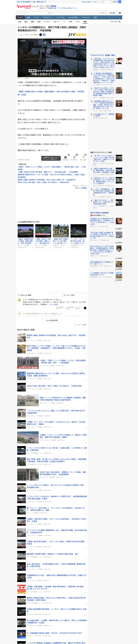138x644 pixels.
Task: Open the 「フロントガラスが割れている」車大破 article
Action: click(57, 449)
